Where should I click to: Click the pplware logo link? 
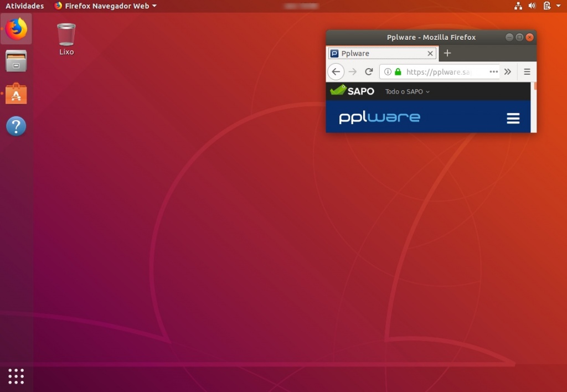click(378, 117)
